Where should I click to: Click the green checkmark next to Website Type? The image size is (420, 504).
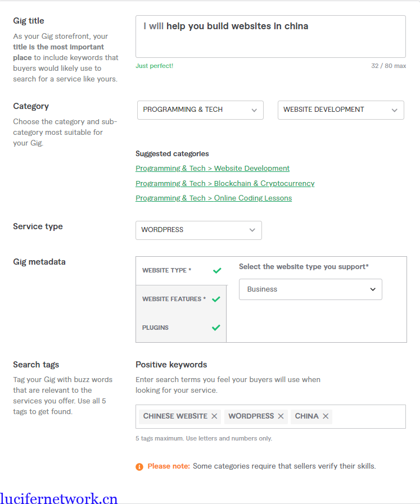(217, 270)
